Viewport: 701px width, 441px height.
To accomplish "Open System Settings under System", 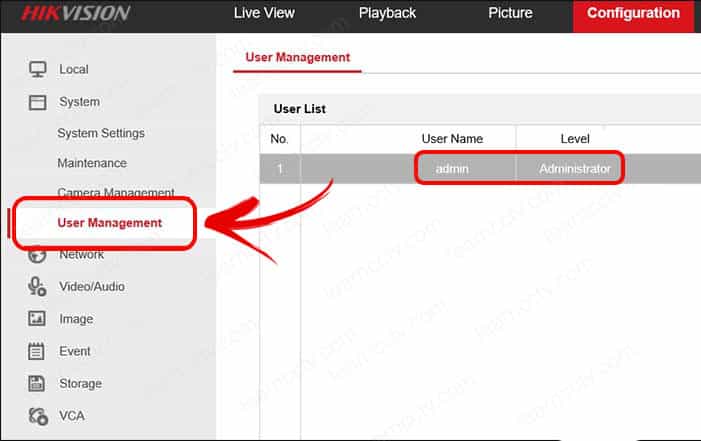I will [x=101, y=133].
